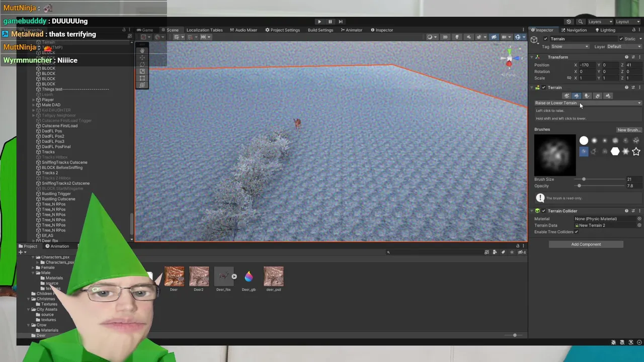Open Raise or Lower Terrain dropdown
The height and width of the screenshot is (362, 644).
(x=588, y=103)
